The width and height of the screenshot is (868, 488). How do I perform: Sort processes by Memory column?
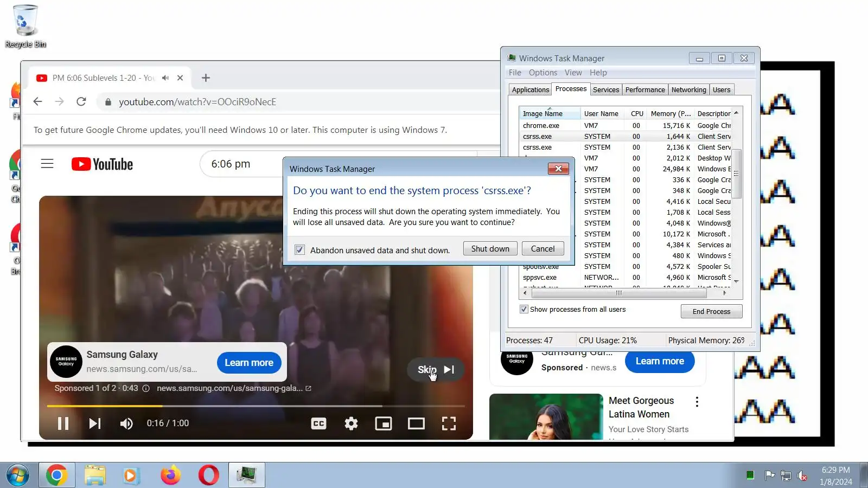click(671, 114)
